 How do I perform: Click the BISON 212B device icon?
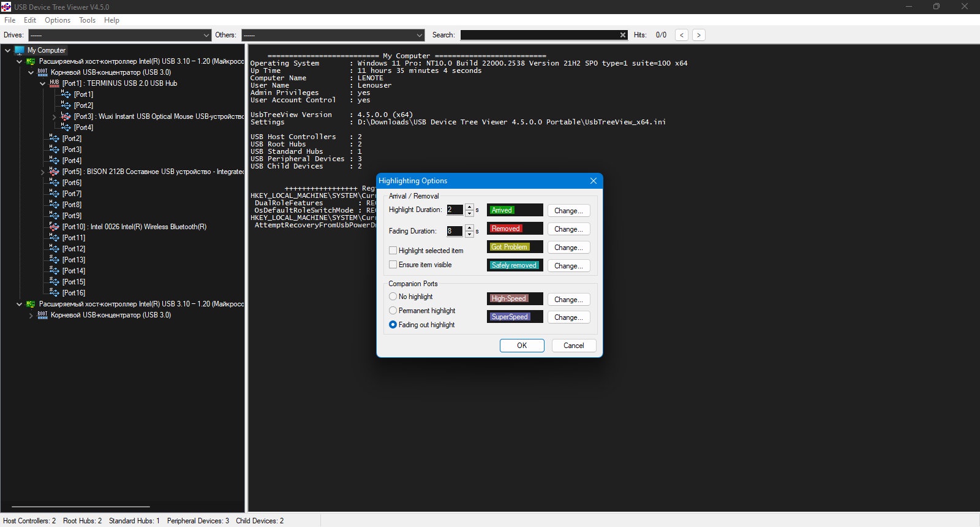click(x=55, y=172)
